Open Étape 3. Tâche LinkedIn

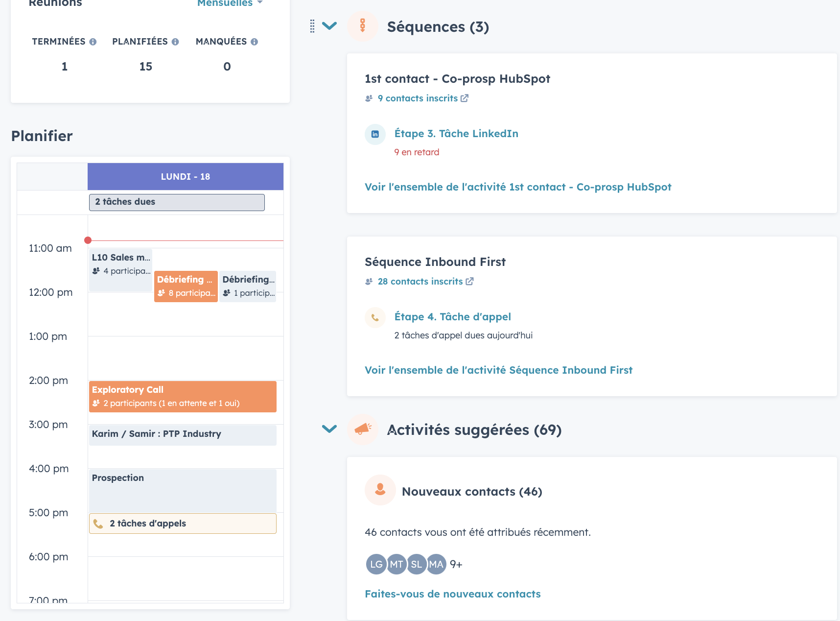tap(456, 134)
